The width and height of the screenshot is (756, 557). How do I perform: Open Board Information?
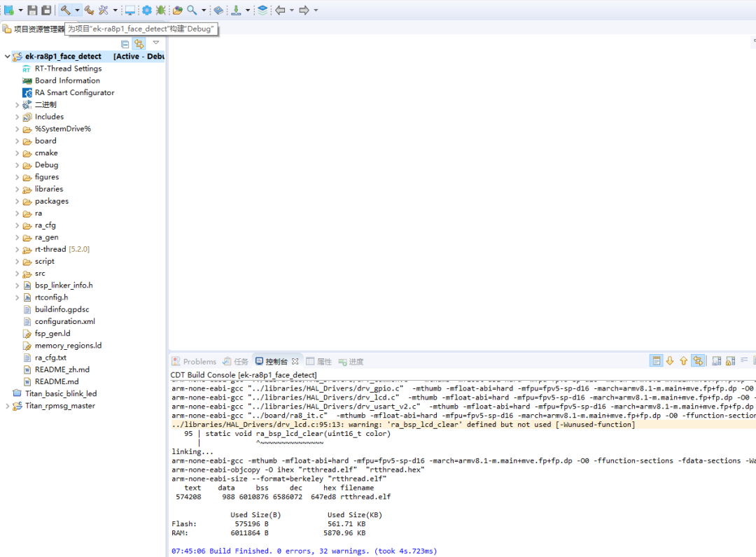point(67,80)
